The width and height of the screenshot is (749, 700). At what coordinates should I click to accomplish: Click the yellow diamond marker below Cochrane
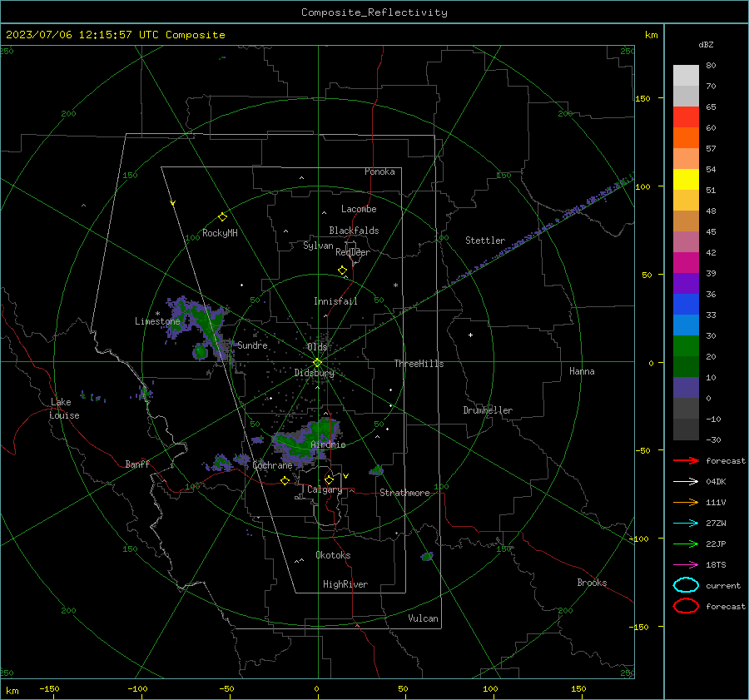point(285,480)
